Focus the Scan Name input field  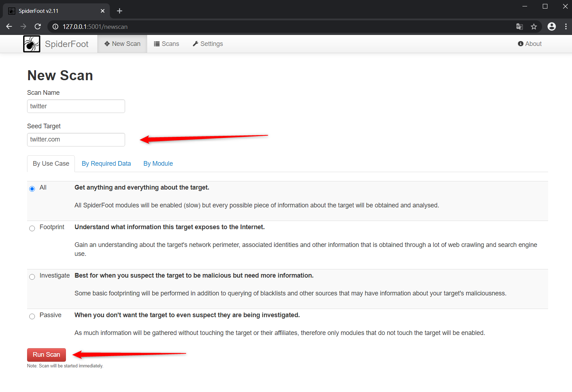pyautogui.click(x=76, y=106)
